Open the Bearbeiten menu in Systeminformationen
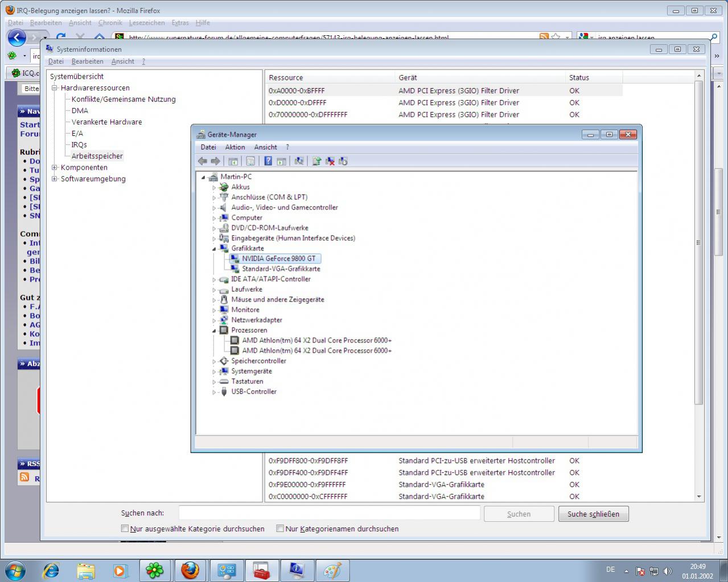 [87, 61]
